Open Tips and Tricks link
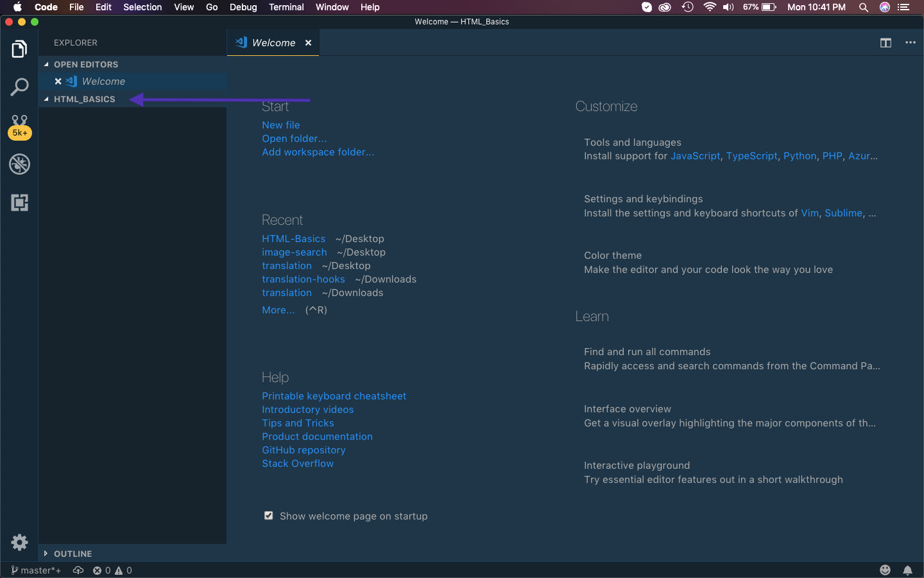 click(298, 423)
